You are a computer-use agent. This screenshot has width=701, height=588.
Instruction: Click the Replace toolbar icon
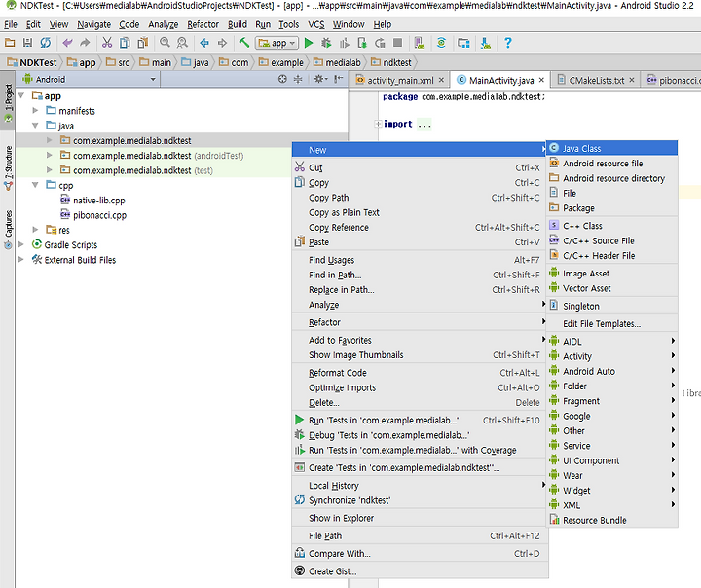(182, 43)
